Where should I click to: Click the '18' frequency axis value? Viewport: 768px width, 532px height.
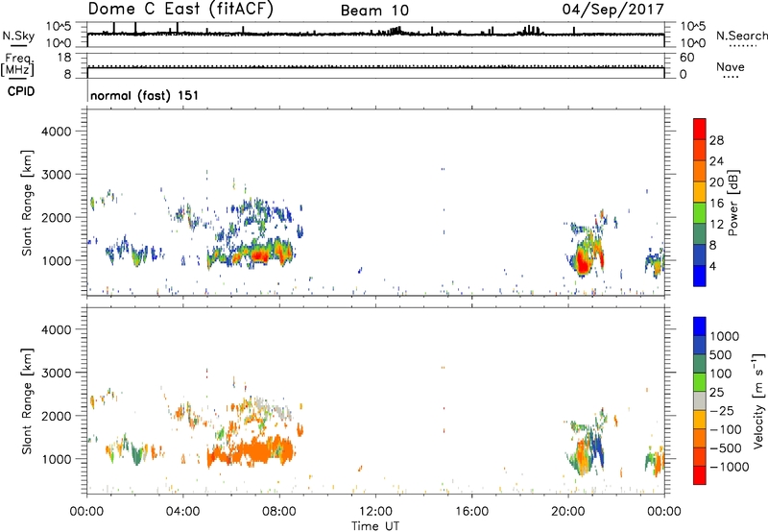(64, 58)
